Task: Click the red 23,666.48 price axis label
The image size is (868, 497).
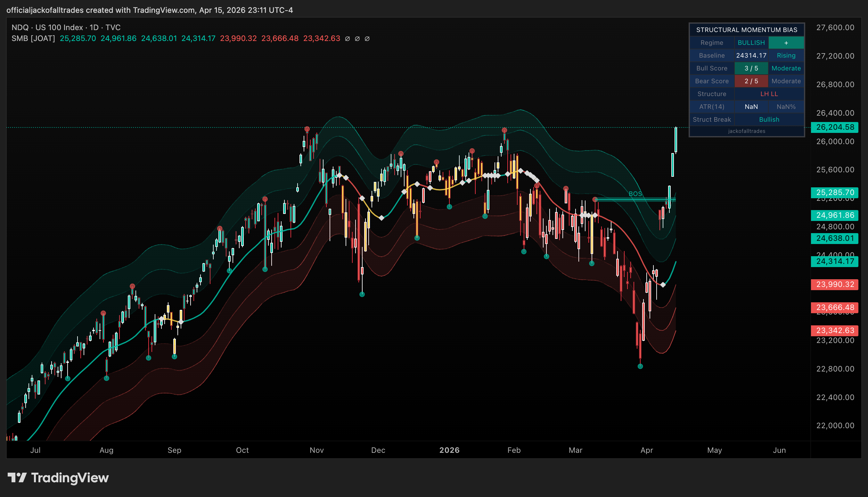Action: click(835, 307)
